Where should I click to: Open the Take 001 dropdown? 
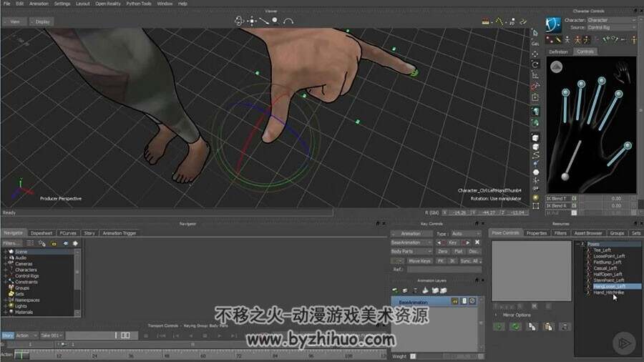pyautogui.click(x=52, y=336)
